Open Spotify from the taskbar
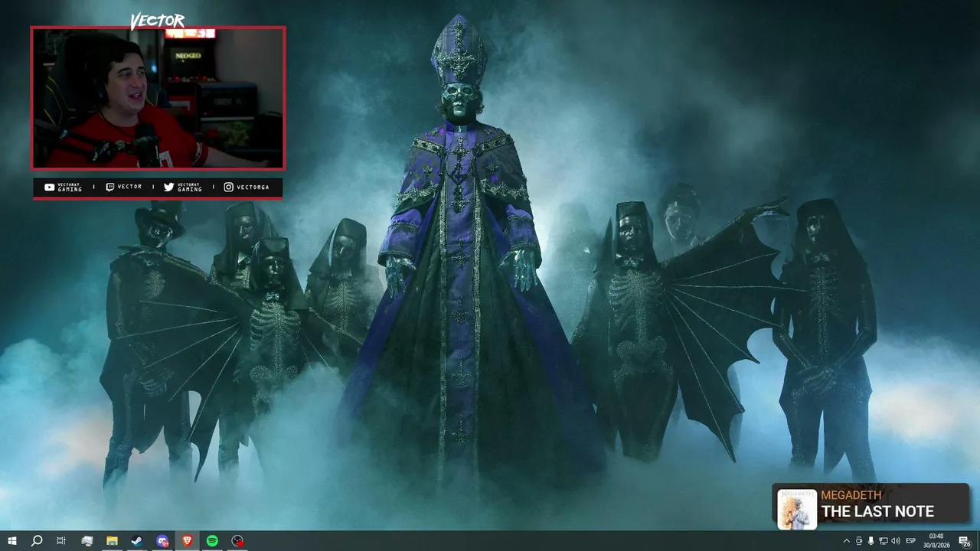 212,541
